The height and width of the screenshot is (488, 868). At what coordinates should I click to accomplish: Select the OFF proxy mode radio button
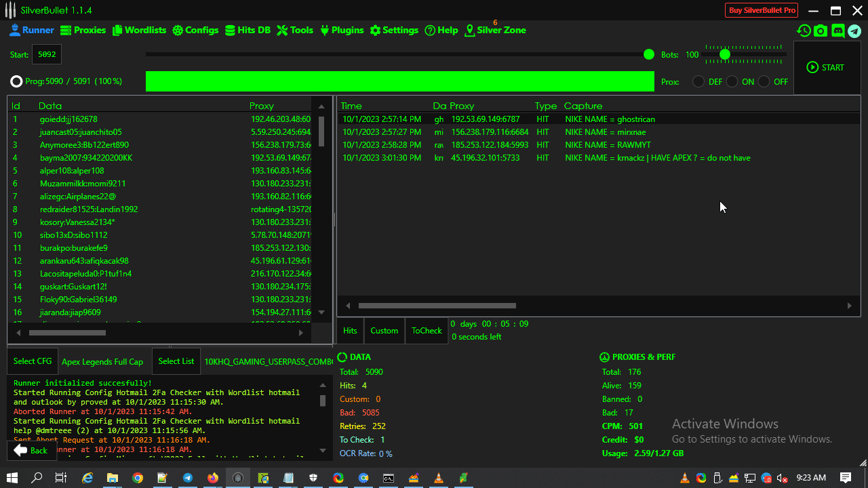coord(764,81)
